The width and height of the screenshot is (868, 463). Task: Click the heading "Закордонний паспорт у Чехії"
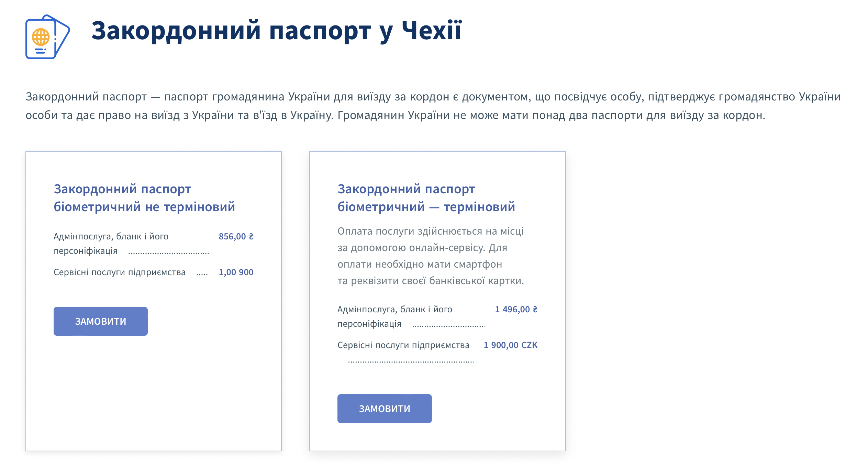coord(276,31)
